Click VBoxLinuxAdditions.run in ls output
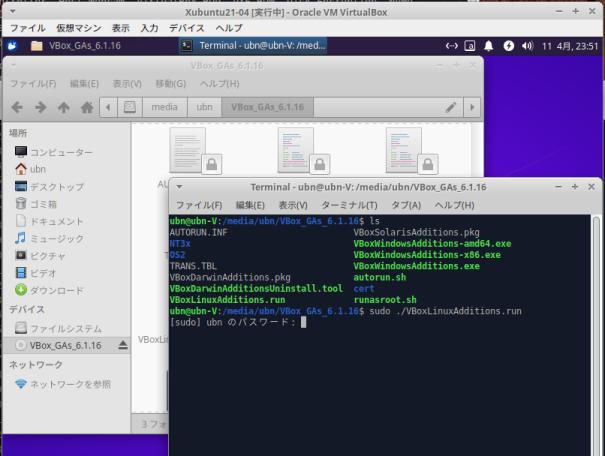The height and width of the screenshot is (456, 605). (x=227, y=300)
